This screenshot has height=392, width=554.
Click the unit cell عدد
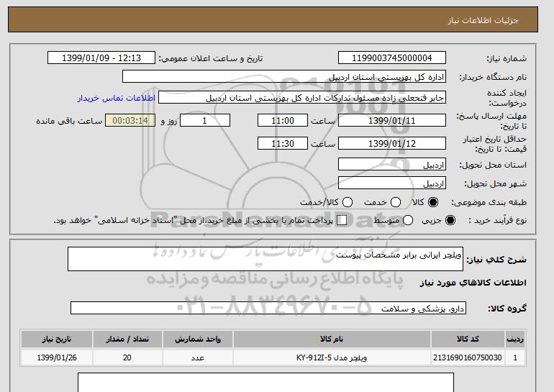pos(198,357)
